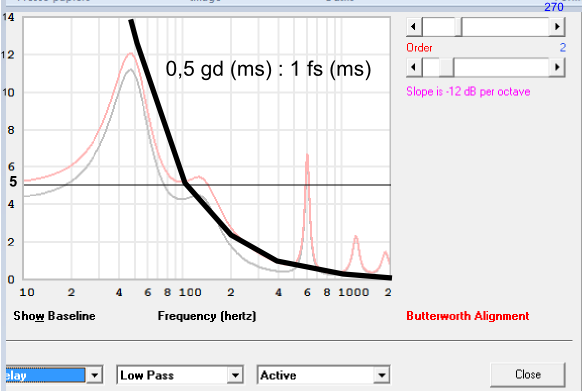Click the 1000 frequency axis tick label

(x=353, y=293)
